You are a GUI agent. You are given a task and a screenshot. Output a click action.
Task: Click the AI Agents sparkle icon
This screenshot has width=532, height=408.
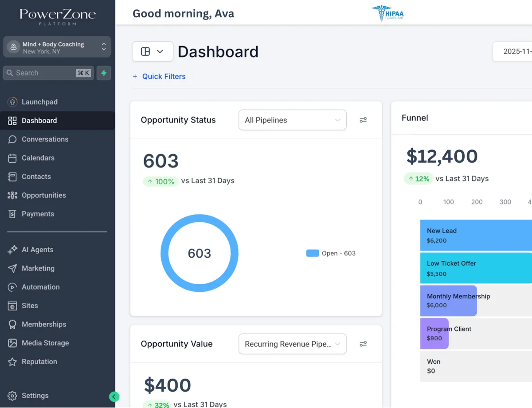(12, 250)
